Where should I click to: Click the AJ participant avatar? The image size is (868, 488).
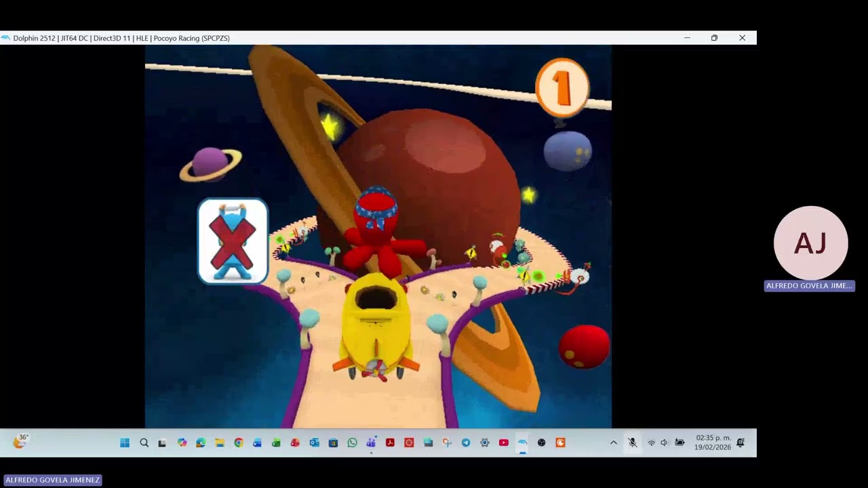pos(810,243)
